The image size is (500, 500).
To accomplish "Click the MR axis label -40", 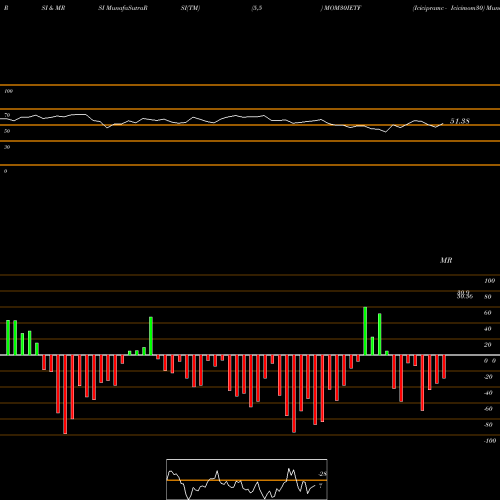I will coord(488,393).
